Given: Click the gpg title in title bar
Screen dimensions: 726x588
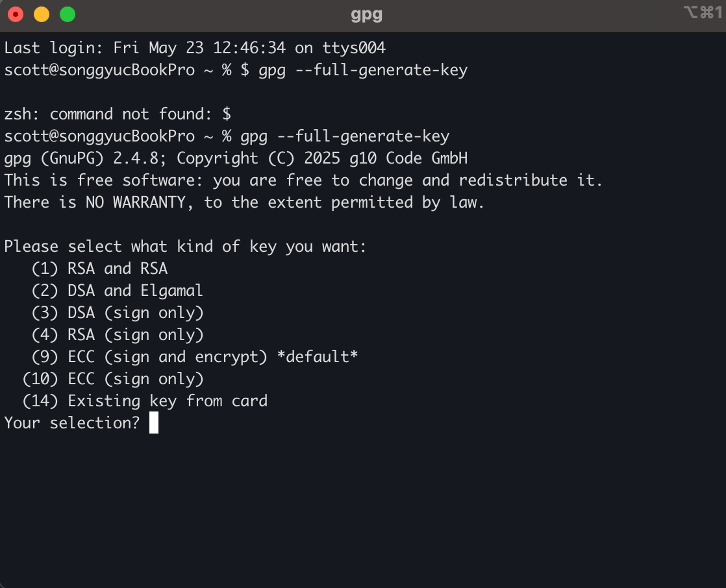Looking at the screenshot, I should (366, 14).
